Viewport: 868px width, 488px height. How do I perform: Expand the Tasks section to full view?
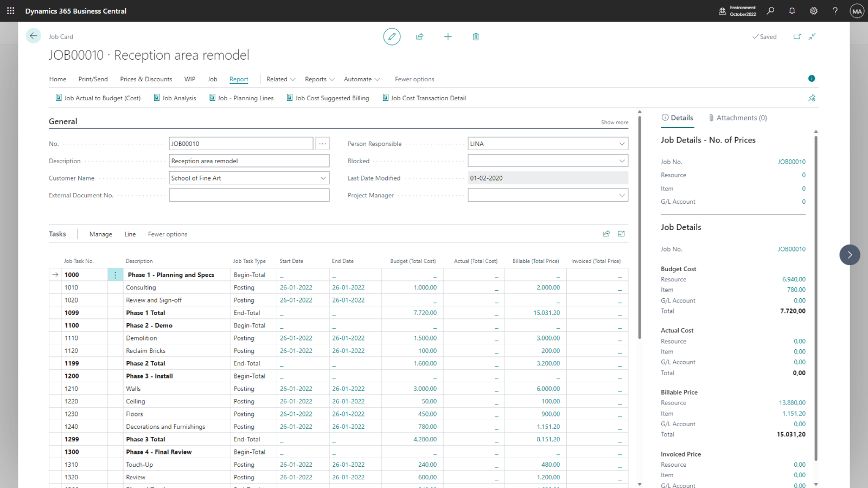coord(621,234)
